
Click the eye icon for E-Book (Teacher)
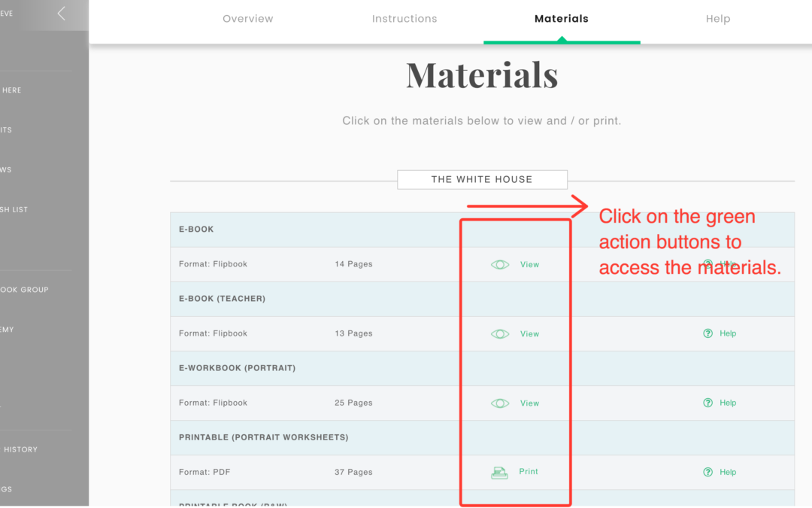(x=500, y=334)
